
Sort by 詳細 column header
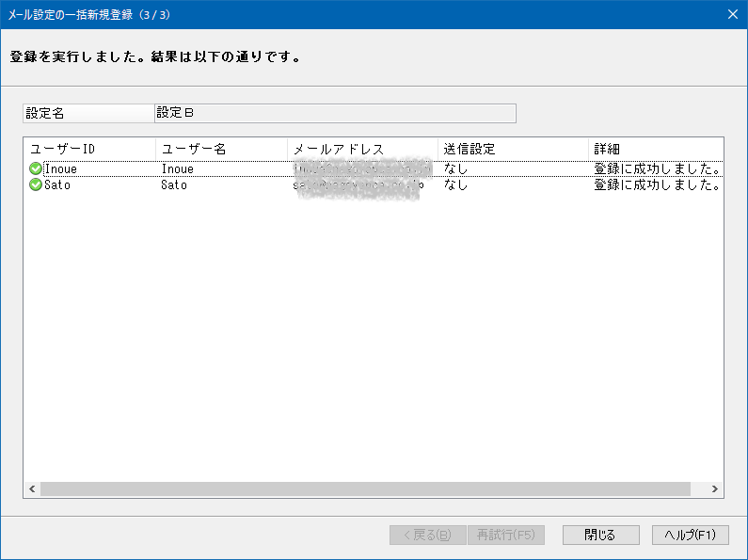(x=656, y=150)
